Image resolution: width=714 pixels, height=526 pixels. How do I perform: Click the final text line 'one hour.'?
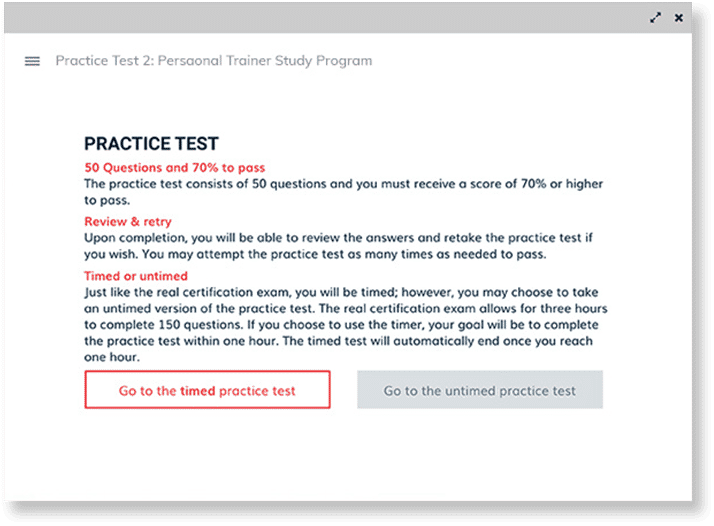(111, 357)
